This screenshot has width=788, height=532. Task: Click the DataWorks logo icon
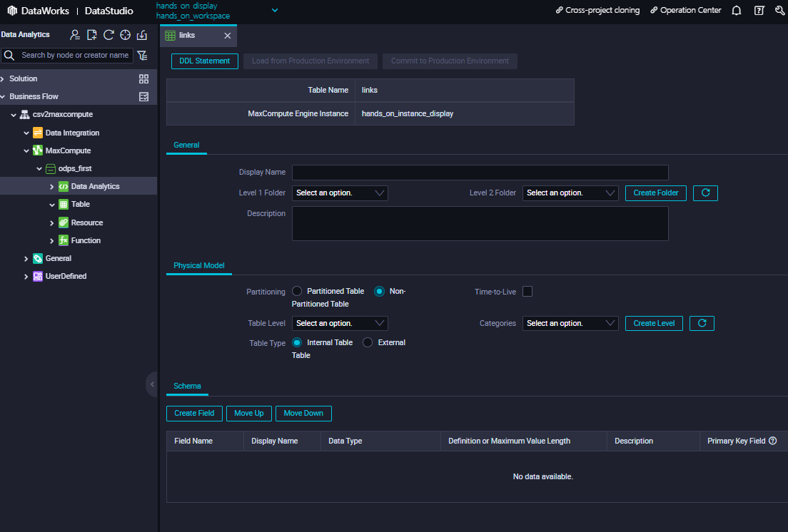(x=12, y=11)
